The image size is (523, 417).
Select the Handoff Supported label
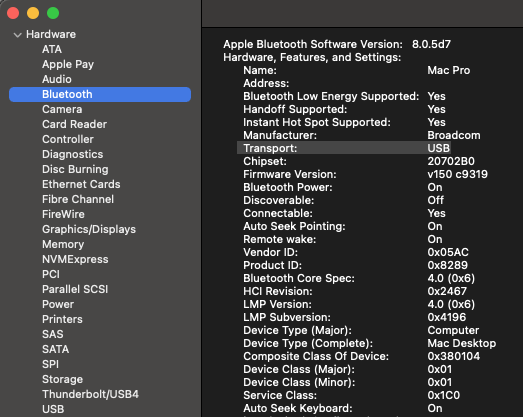click(295, 109)
